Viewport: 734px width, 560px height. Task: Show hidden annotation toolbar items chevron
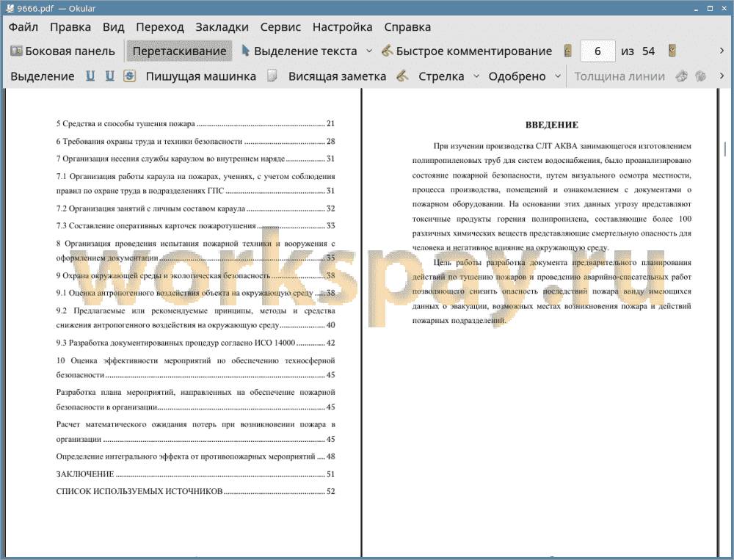click(722, 76)
